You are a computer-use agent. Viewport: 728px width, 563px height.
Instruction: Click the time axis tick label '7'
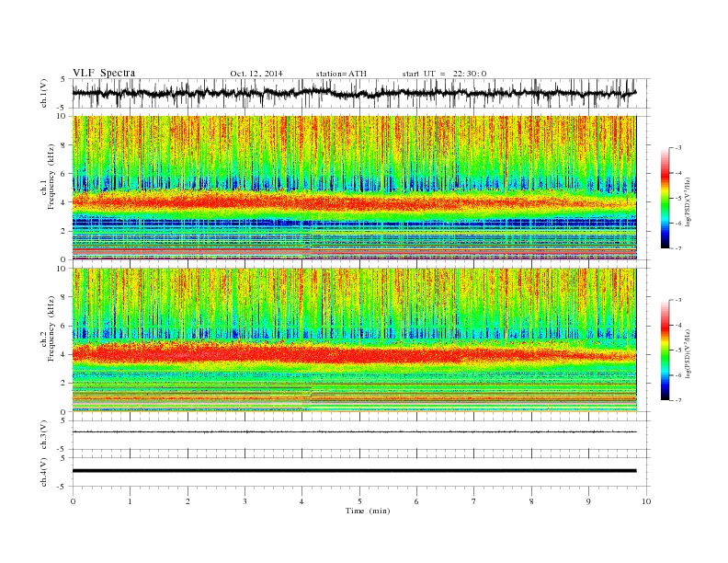click(x=474, y=501)
